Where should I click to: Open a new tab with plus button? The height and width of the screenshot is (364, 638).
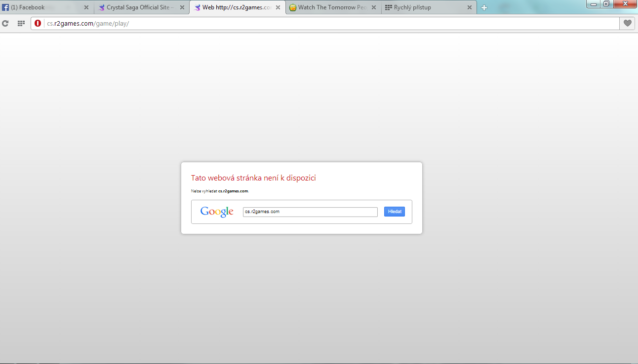[484, 7]
